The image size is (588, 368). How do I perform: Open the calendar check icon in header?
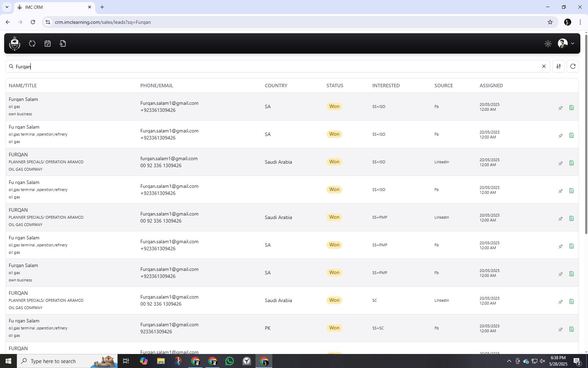click(x=48, y=43)
